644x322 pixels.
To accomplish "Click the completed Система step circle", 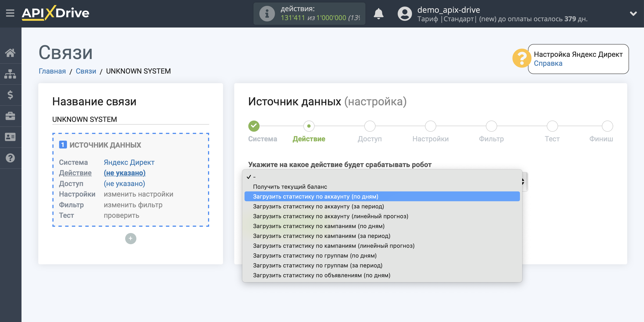I will 254,126.
